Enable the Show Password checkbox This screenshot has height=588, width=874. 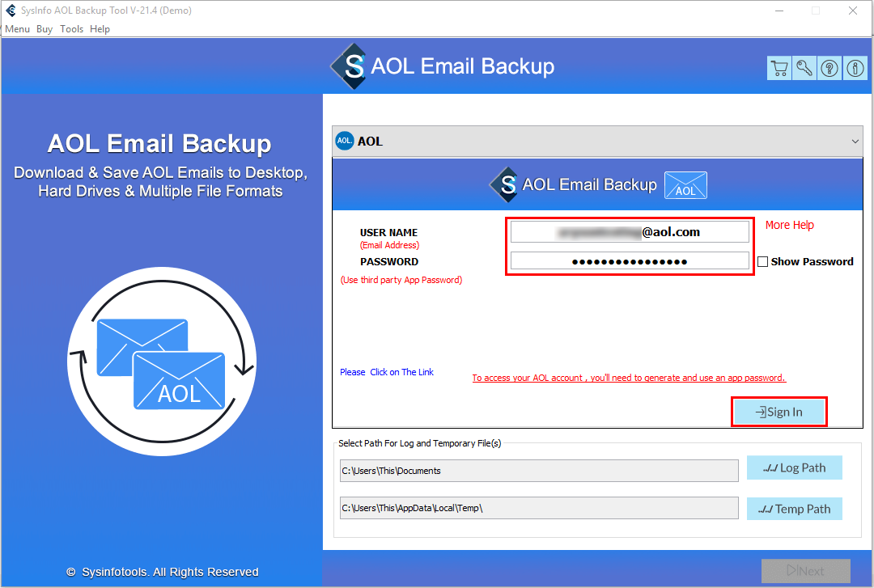point(762,261)
